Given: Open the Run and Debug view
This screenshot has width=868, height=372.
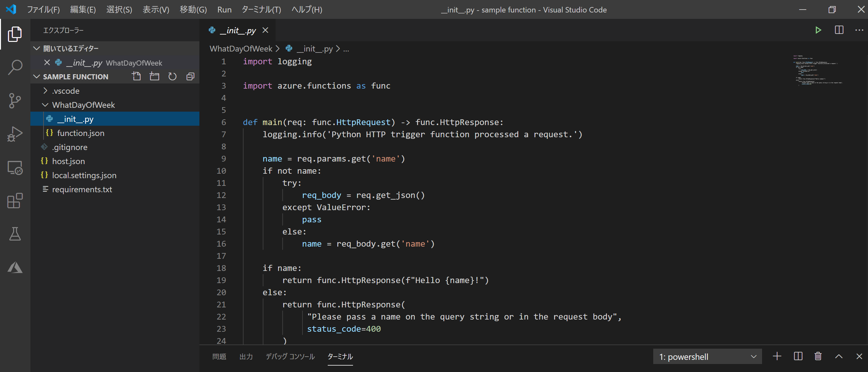Looking at the screenshot, I should coord(15,134).
